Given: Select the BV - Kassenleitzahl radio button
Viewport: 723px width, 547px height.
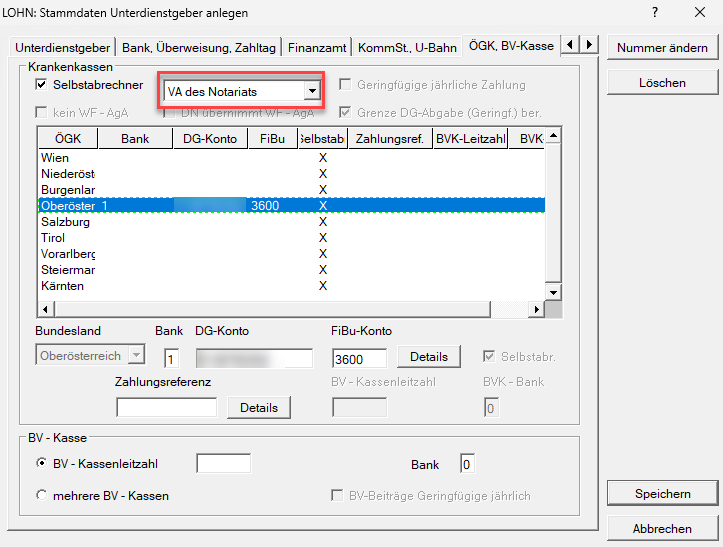Looking at the screenshot, I should click(x=41, y=464).
